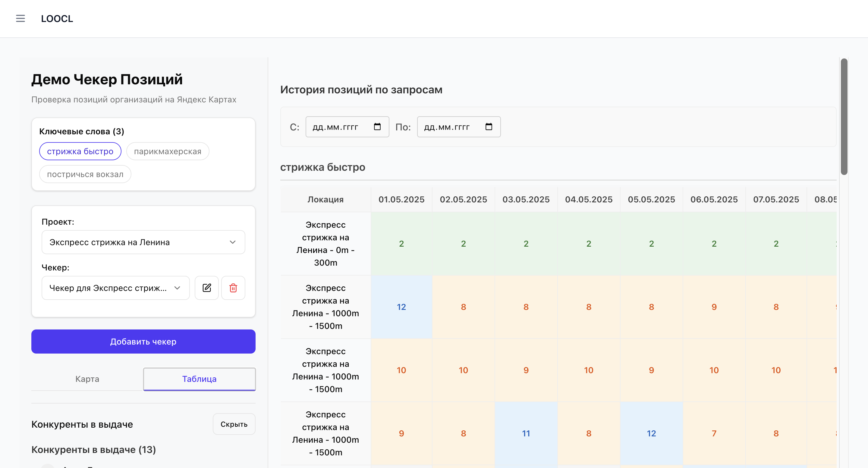Edit the selected checker with the pencil icon
Screen dimensions: 868x468
coord(206,288)
